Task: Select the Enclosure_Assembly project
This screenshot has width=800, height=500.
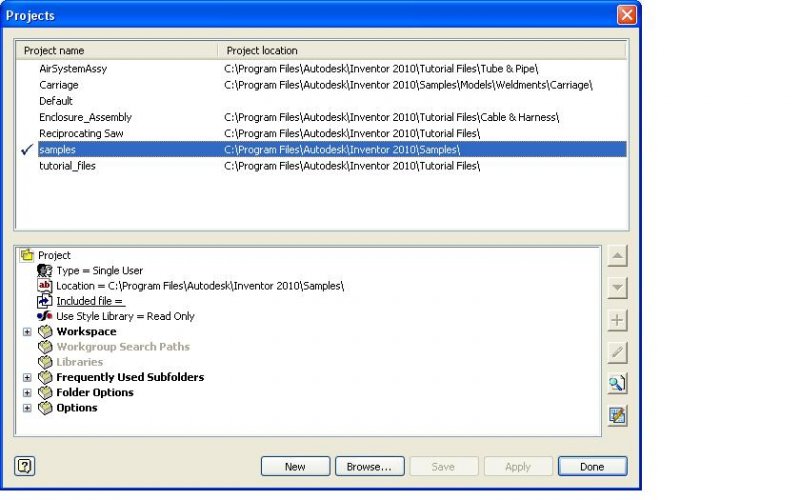Action: pos(85,117)
